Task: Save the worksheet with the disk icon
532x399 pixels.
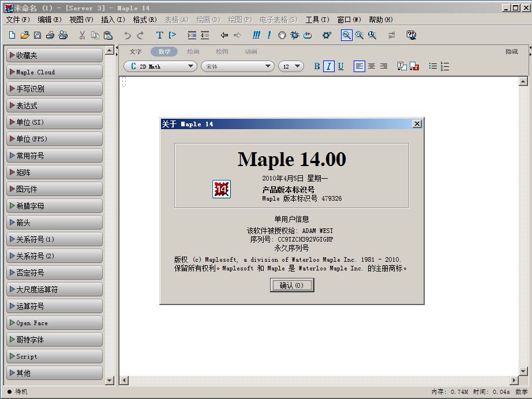Action: 38,35
